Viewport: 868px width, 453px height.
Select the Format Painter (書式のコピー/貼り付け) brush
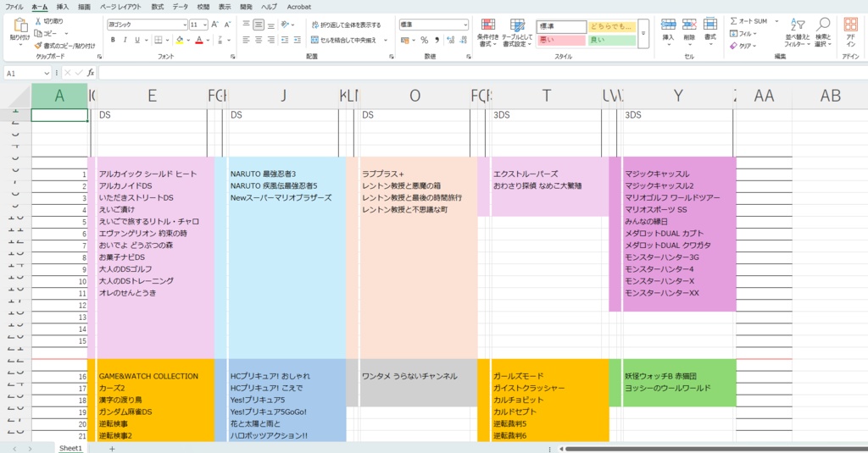38,46
